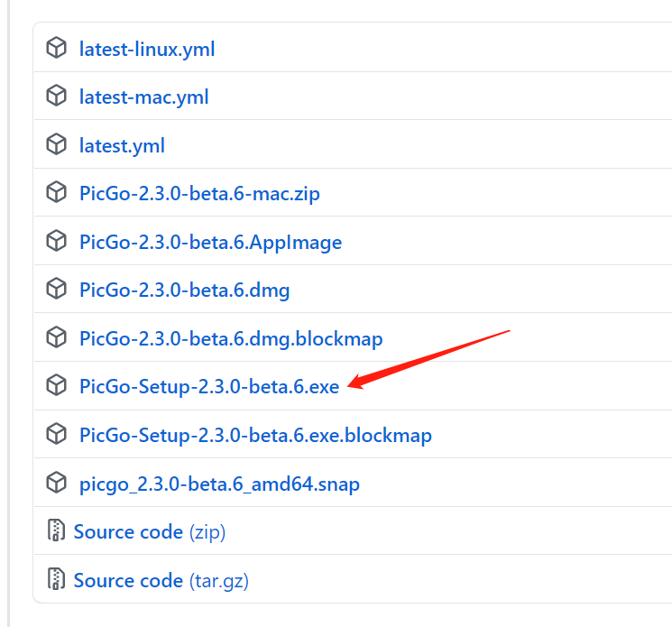The height and width of the screenshot is (627, 672).
Task: Download picgo_2.3.0-beta.6_amd64.snap package
Action: pyautogui.click(x=219, y=484)
